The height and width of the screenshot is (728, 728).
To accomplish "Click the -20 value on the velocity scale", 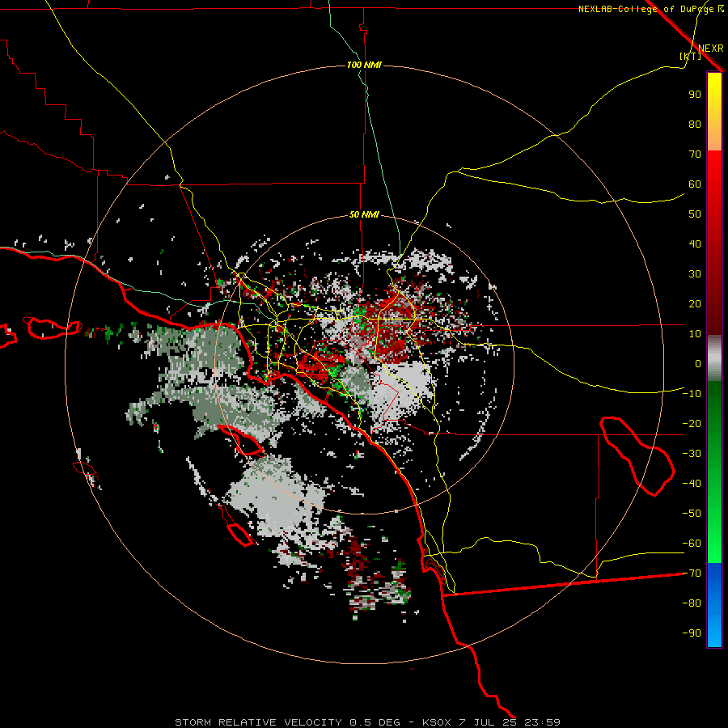I will pyautogui.click(x=692, y=423).
